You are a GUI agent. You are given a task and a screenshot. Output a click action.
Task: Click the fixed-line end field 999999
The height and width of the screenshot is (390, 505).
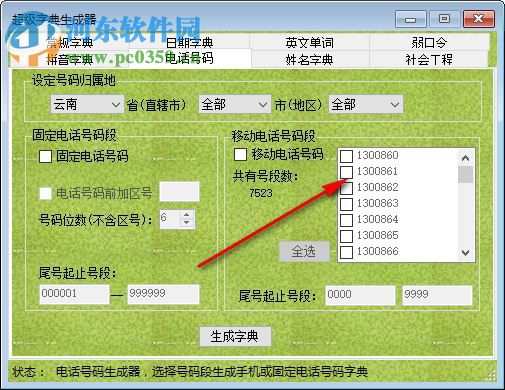pyautogui.click(x=163, y=294)
